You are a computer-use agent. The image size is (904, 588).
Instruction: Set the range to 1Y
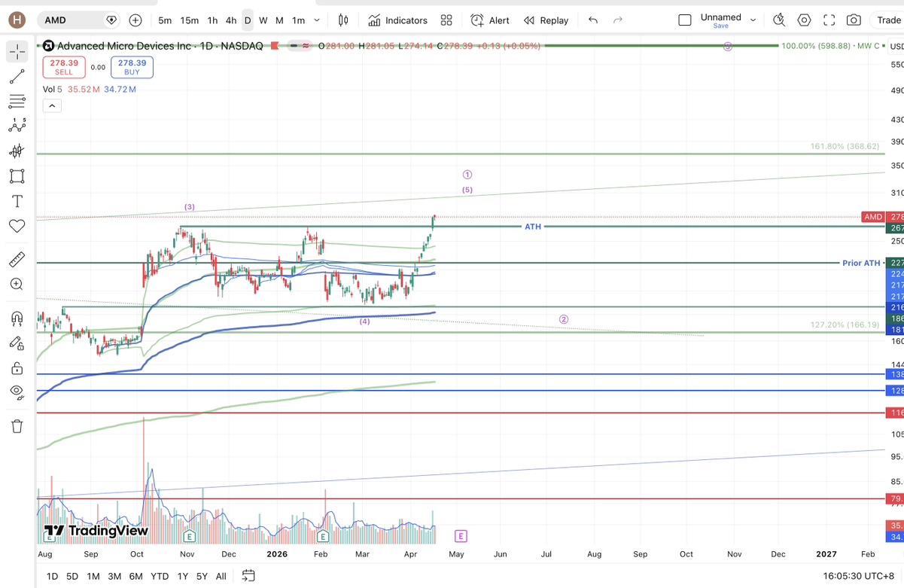[x=183, y=576]
